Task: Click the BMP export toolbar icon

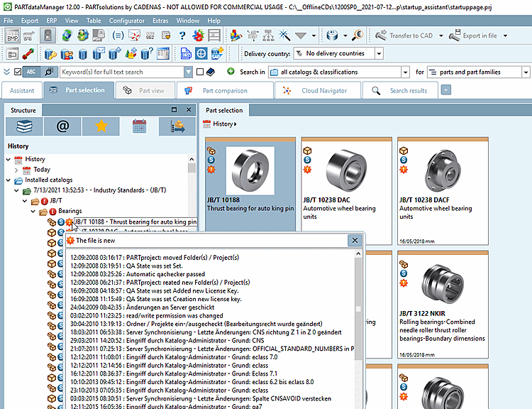Action: tap(13, 36)
